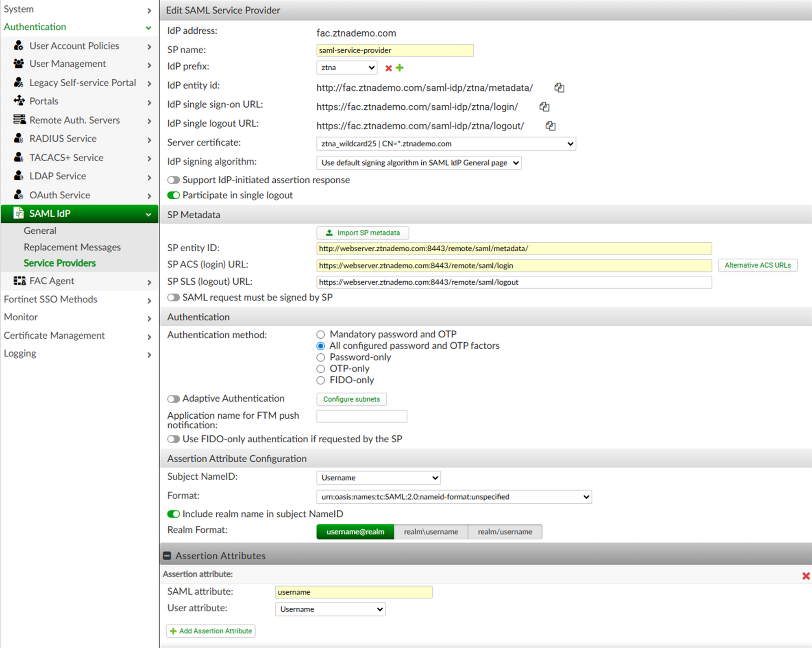The image size is (812, 648).
Task: Copy the IdP single logout URL
Action: coord(550,126)
